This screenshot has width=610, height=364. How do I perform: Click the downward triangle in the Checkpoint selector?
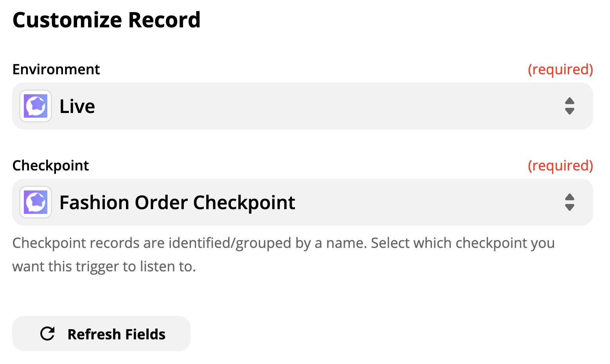[x=570, y=207]
